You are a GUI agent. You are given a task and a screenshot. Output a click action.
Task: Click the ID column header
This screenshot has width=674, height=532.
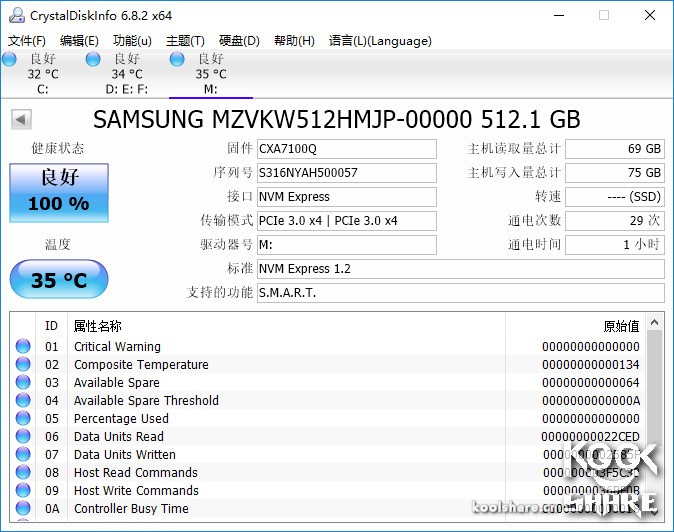click(51, 326)
